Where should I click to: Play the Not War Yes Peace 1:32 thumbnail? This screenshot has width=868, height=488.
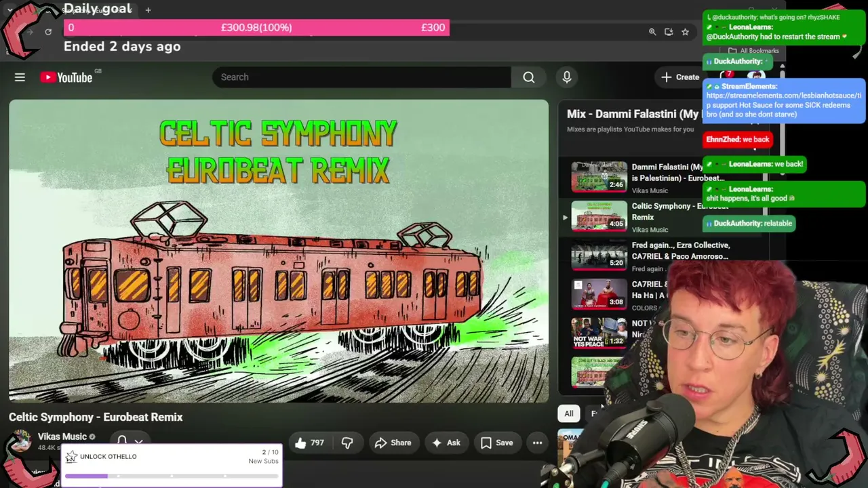pos(599,334)
